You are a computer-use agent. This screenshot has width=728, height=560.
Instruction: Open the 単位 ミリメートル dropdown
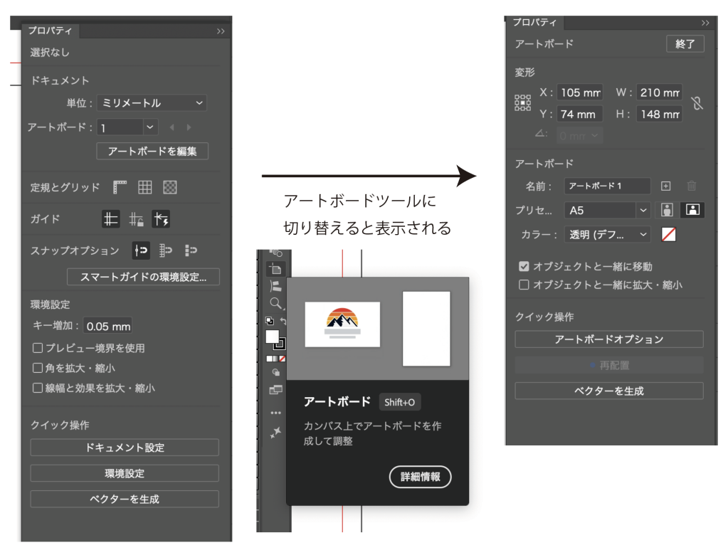pos(152,103)
